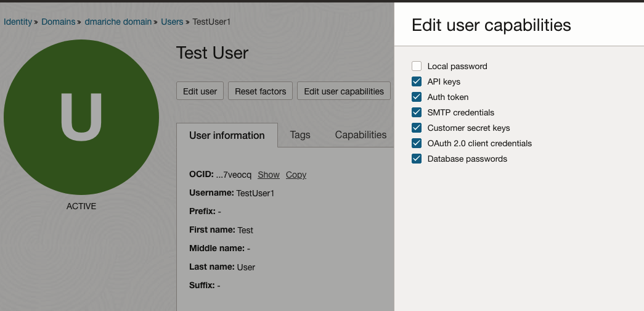Disable the Database passwords capability
Viewport: 644px width, 311px height.
pyautogui.click(x=417, y=159)
